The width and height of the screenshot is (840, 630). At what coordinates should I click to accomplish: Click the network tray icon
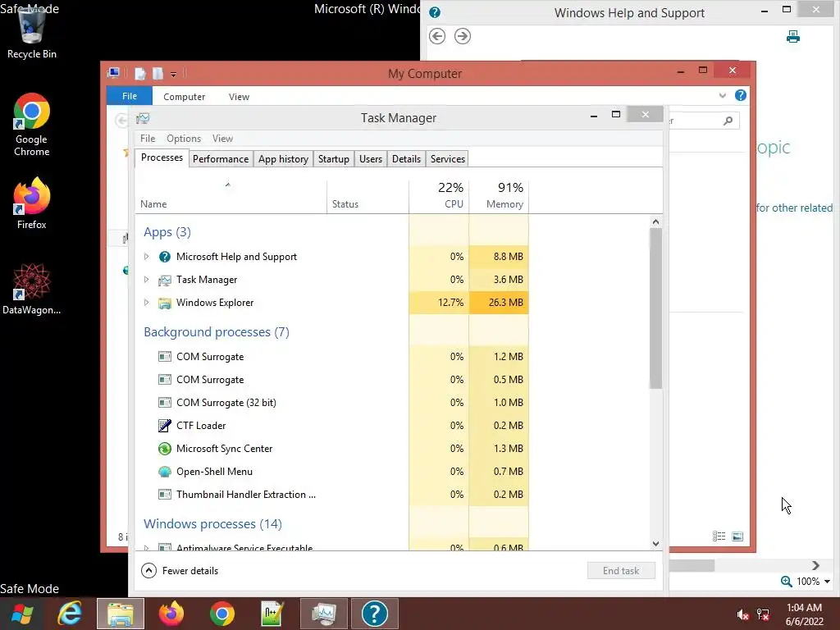coord(763,614)
